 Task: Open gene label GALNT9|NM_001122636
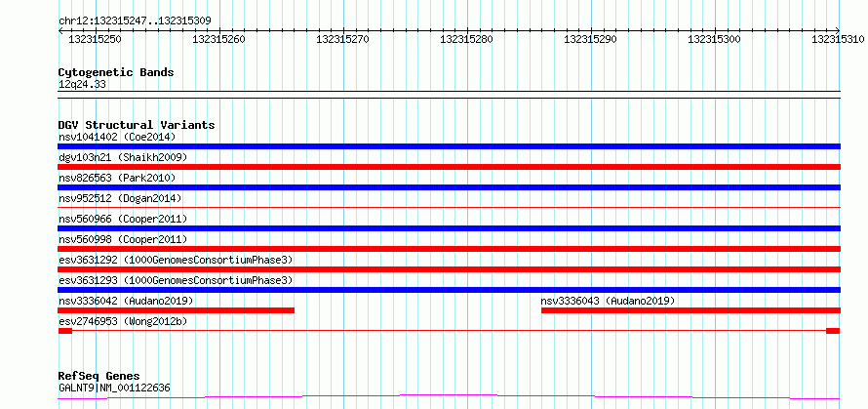[114, 388]
